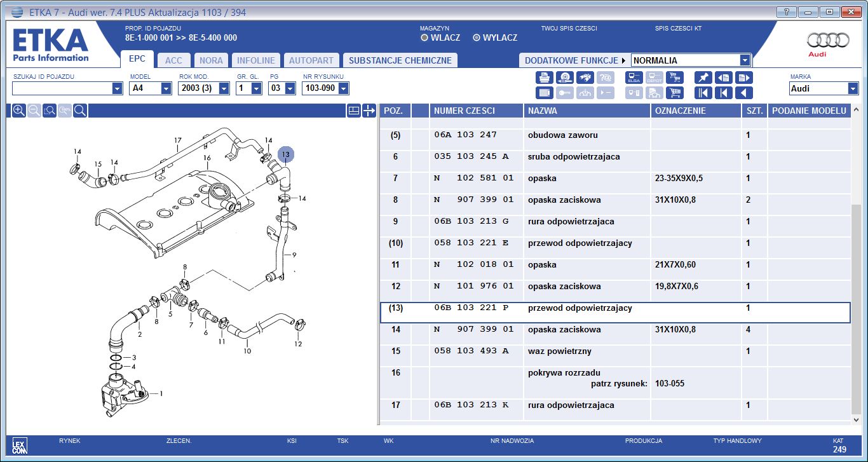The height and width of the screenshot is (462, 868).
Task: Open the MODEL A4 dropdown
Action: tap(166, 88)
